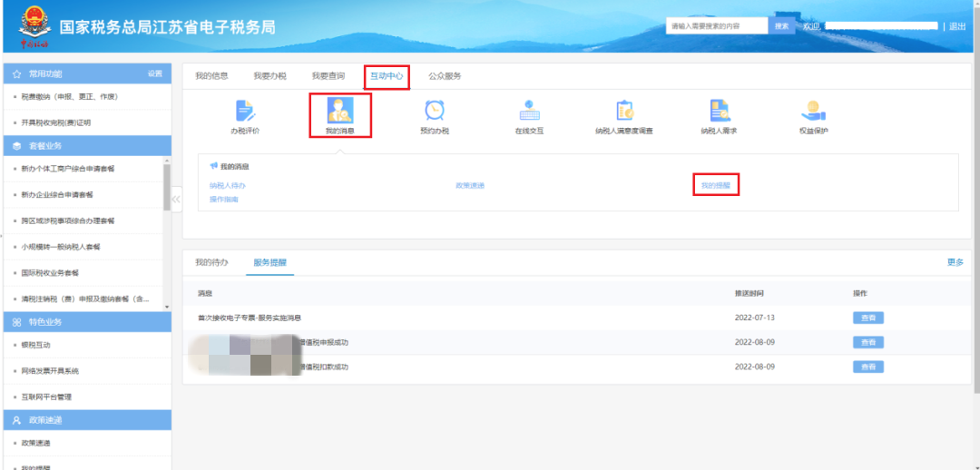This screenshot has height=470, width=980.
Task: Switch to the 我的待办 tab
Action: tap(211, 262)
